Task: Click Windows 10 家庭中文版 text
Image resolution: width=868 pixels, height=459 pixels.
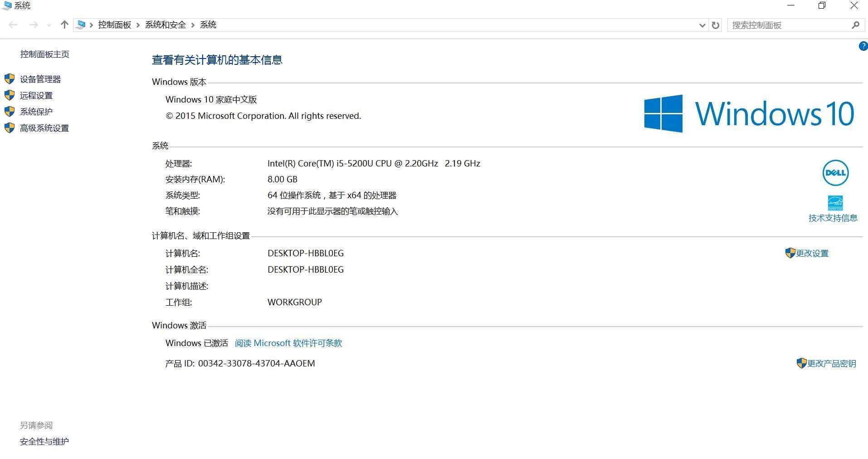Action: (211, 100)
